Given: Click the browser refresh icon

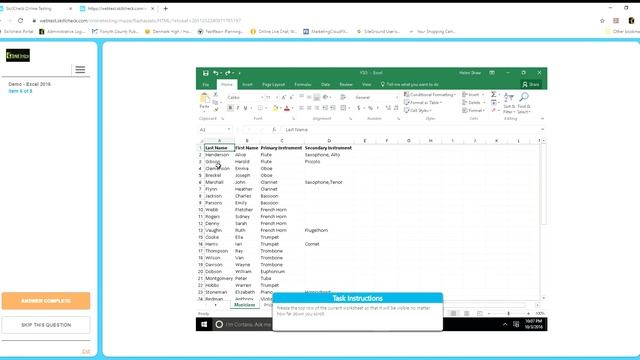Looking at the screenshot, I should pyautogui.click(x=20, y=20).
